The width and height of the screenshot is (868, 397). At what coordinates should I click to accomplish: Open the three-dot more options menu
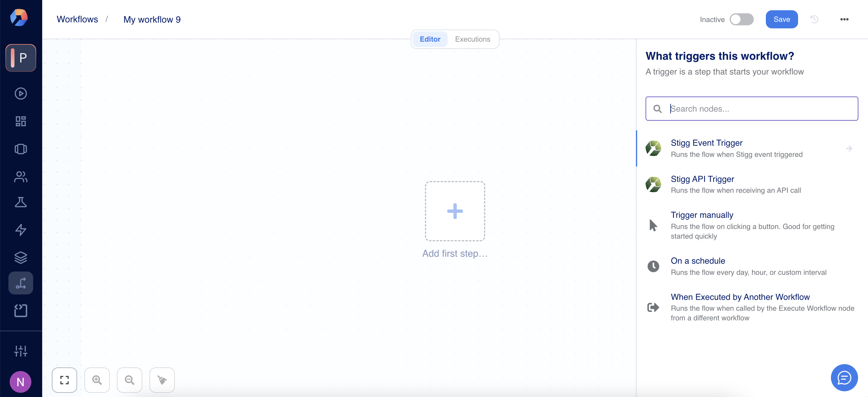[x=844, y=19]
